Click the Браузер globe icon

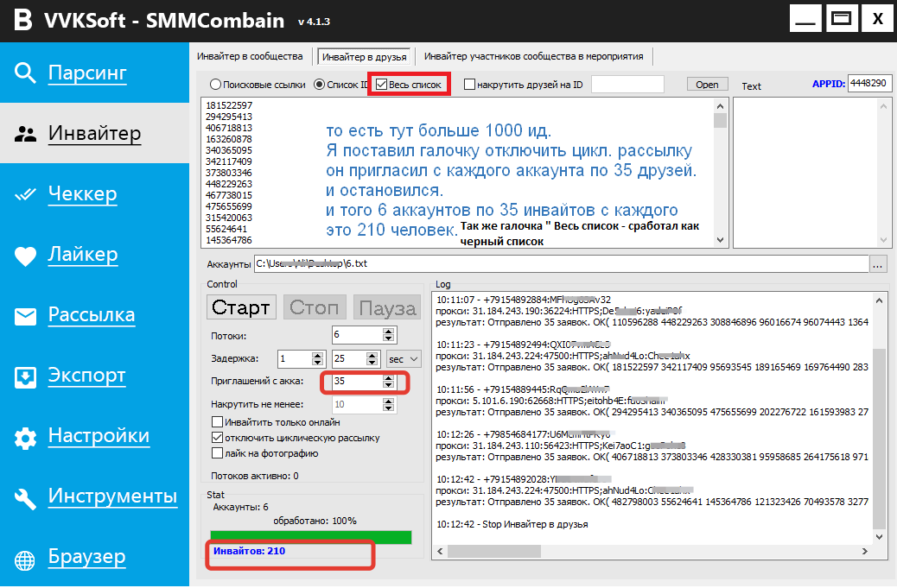coord(26,559)
